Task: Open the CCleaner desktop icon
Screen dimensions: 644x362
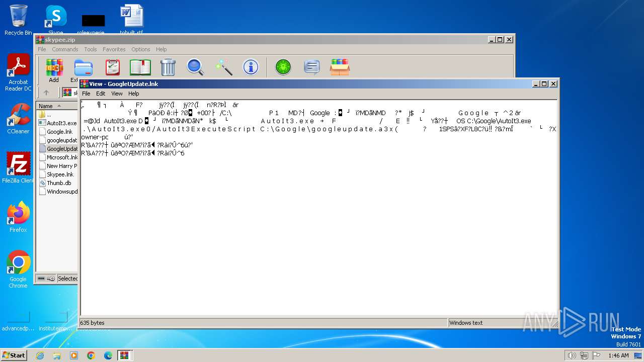Action: click(x=18, y=119)
